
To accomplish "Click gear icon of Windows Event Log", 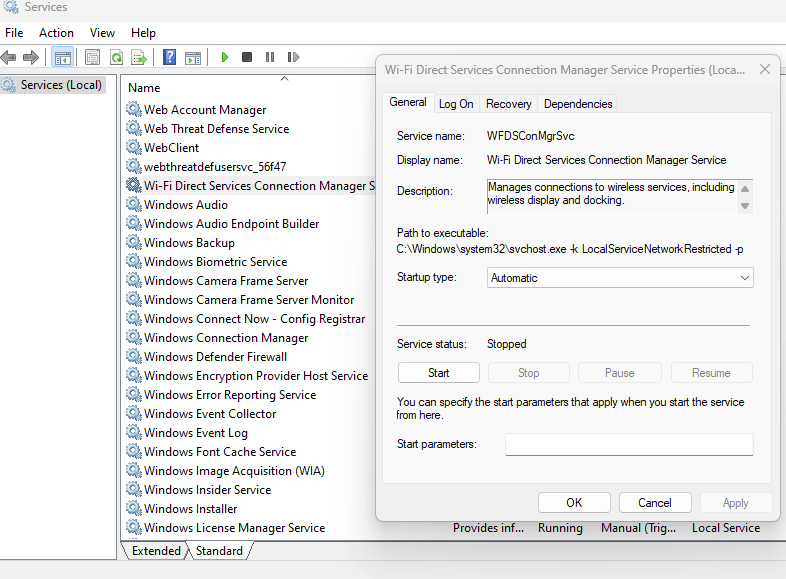I will 133,432.
